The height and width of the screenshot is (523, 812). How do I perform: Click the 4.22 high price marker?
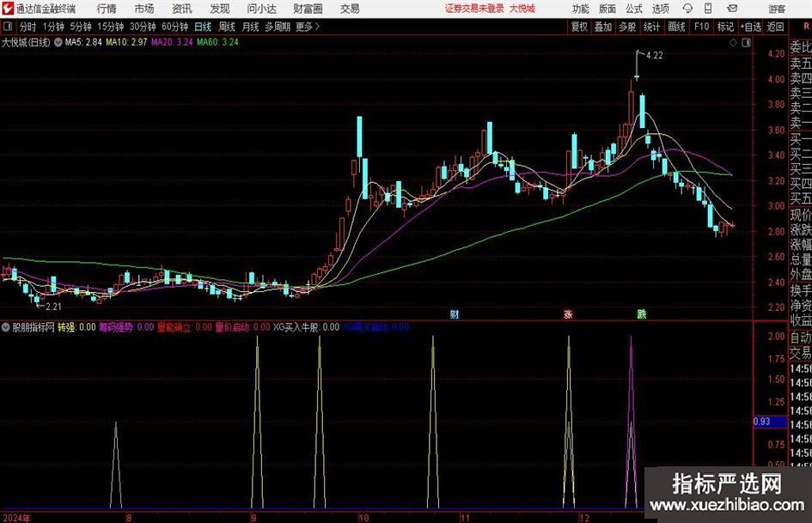click(x=654, y=56)
